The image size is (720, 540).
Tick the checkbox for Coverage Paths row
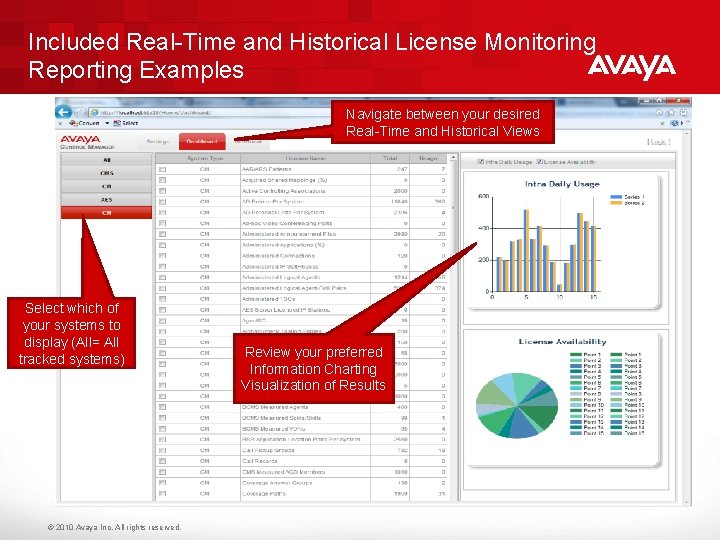[x=163, y=494]
